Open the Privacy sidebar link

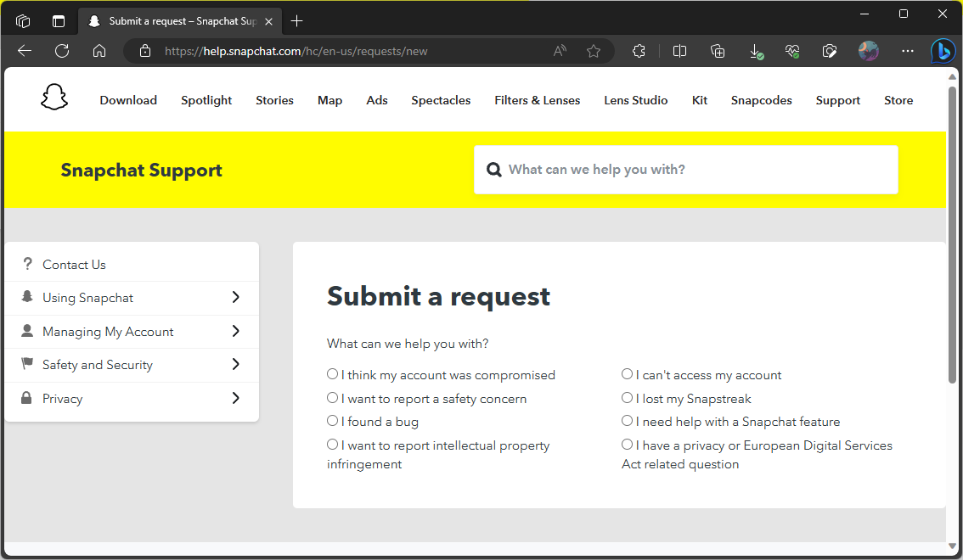pos(63,399)
